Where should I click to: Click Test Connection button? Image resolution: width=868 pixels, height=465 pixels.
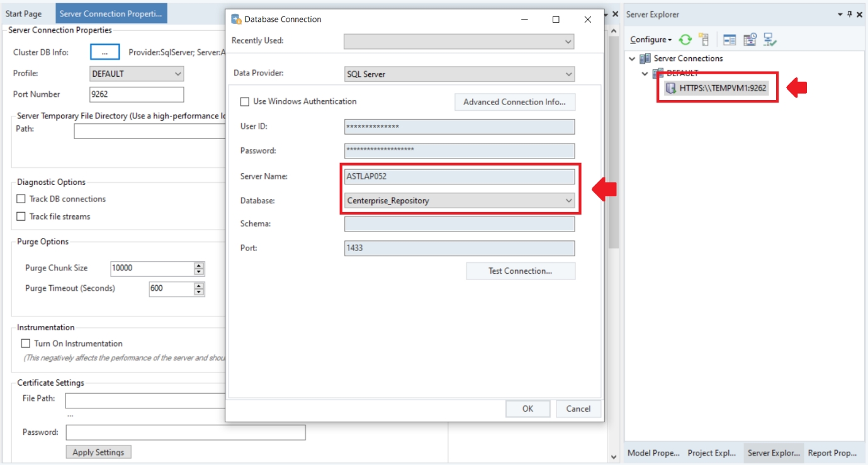(x=521, y=271)
